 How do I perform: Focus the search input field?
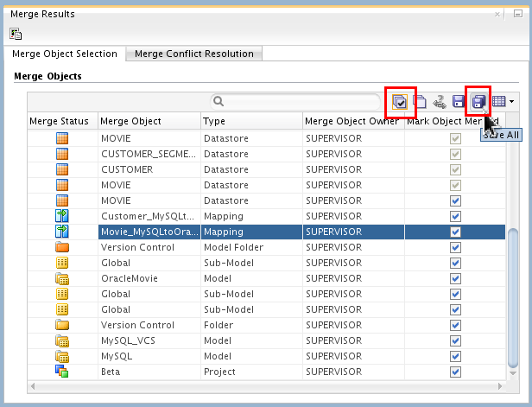click(x=302, y=101)
